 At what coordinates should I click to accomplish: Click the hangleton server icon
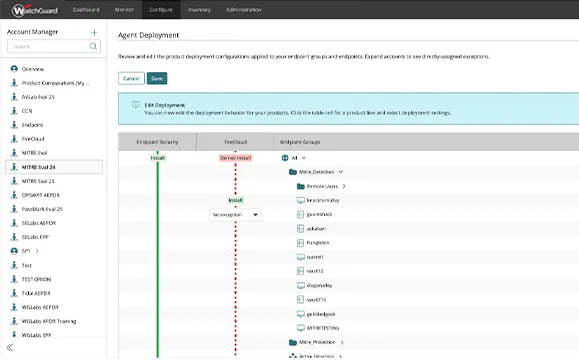tap(300, 243)
